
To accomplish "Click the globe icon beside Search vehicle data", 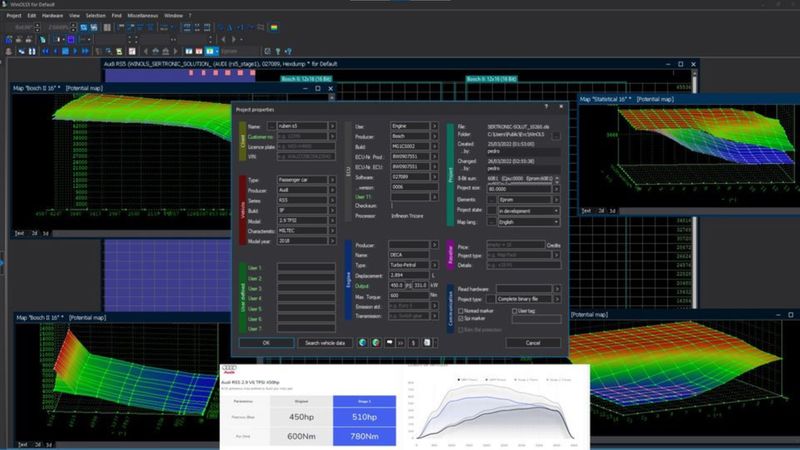I will pyautogui.click(x=362, y=342).
